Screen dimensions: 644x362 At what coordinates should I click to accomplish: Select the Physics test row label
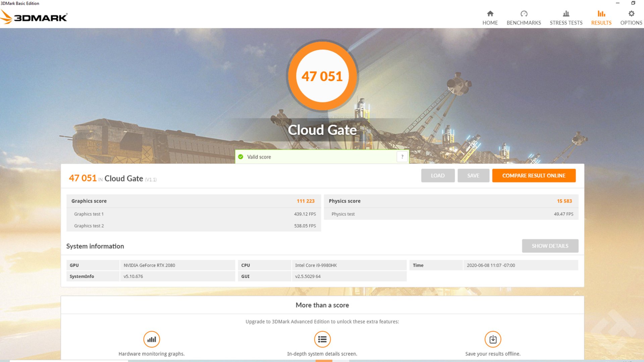point(343,214)
